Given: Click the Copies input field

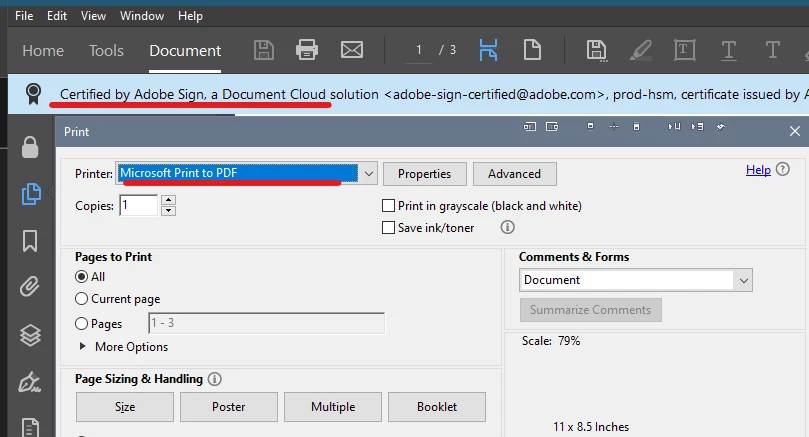Looking at the screenshot, I should point(138,205).
